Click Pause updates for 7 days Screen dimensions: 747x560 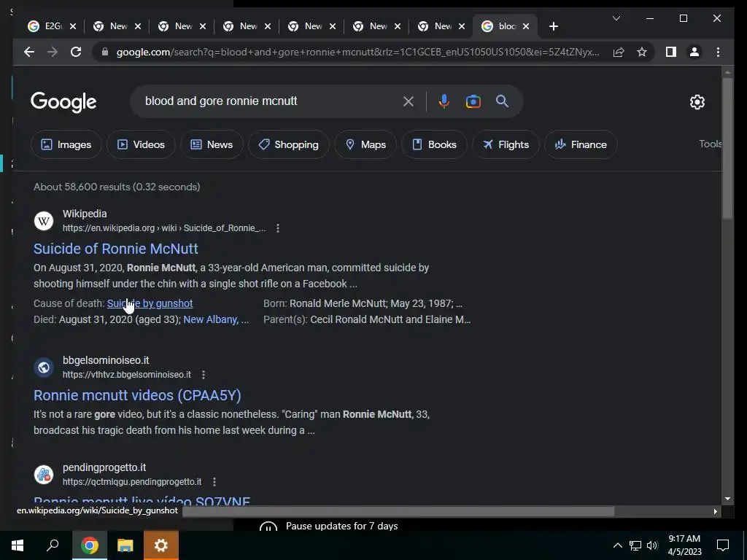point(341,526)
